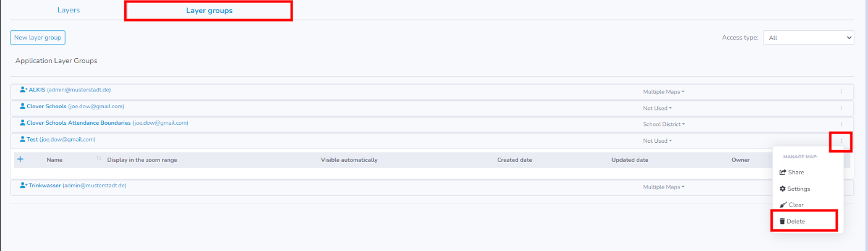This screenshot has width=868, height=251.
Task: Click the Application Layer Groups heading
Action: tap(56, 61)
